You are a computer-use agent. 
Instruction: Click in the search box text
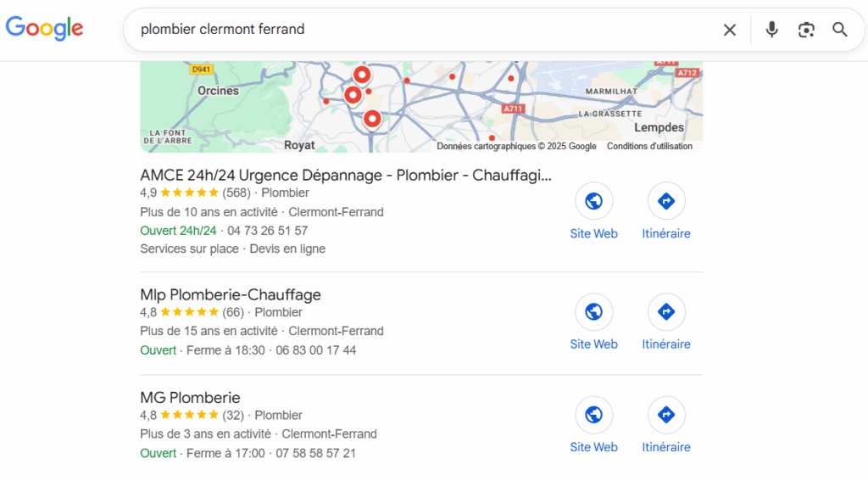coord(339,30)
